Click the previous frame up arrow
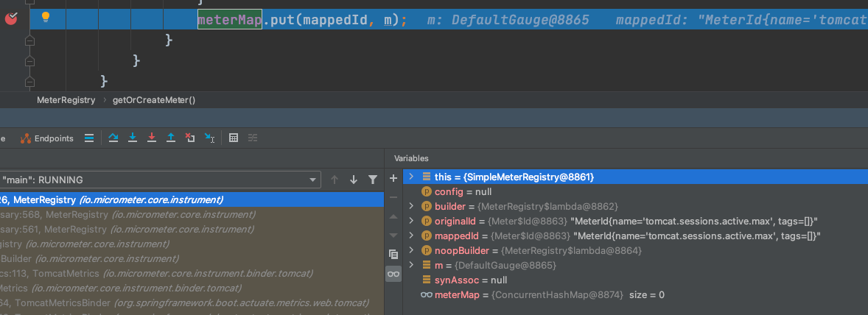This screenshot has height=315, width=868. coord(334,180)
